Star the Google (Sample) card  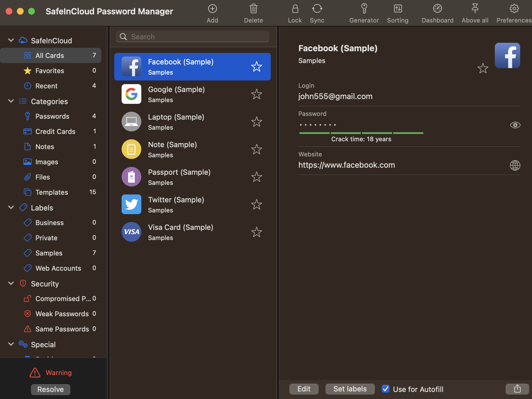[x=256, y=94]
